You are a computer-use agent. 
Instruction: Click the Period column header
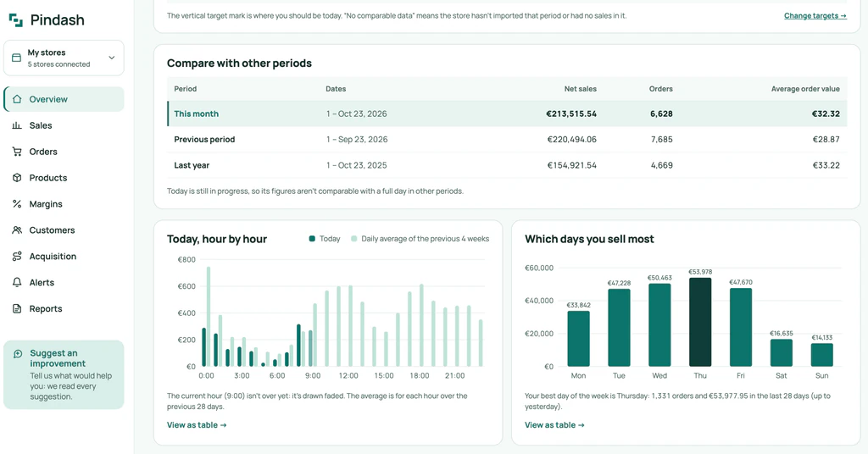pyautogui.click(x=186, y=88)
